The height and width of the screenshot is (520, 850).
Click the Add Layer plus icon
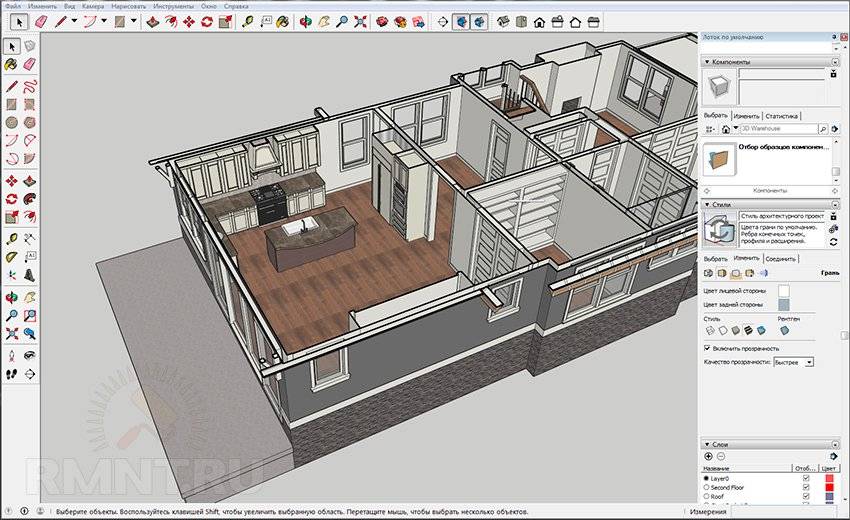[709, 456]
